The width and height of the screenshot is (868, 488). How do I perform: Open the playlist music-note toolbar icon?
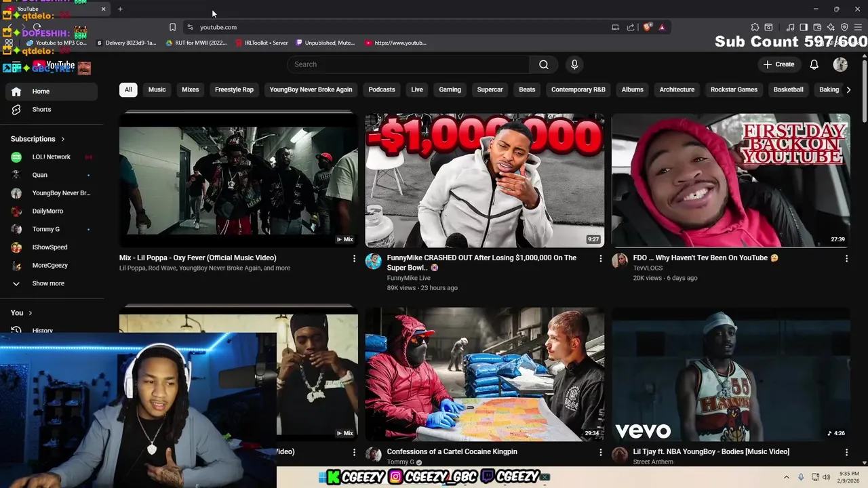[x=790, y=27]
